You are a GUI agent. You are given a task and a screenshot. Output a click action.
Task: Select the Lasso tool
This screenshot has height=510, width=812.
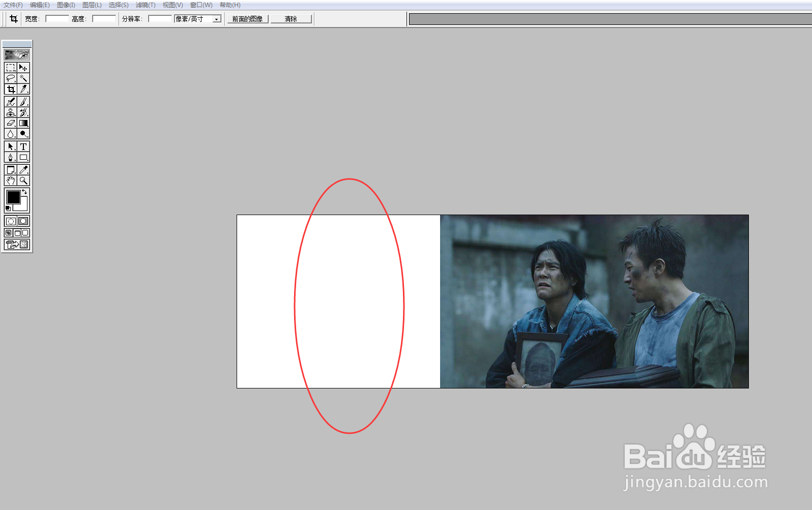click(x=11, y=78)
